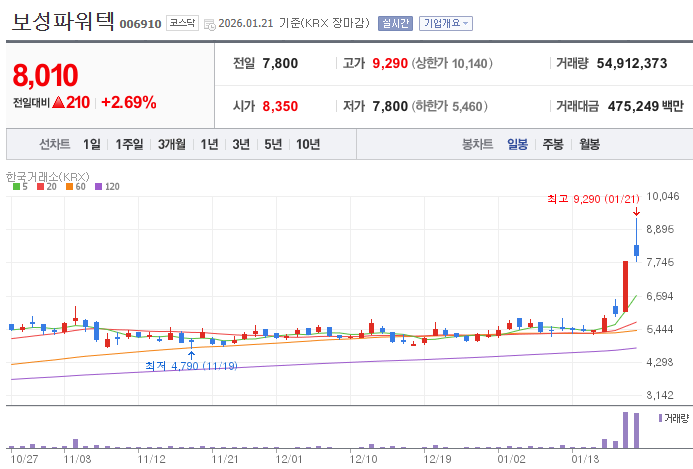Click the stock code 006910
693x469 pixels.
click(x=141, y=24)
